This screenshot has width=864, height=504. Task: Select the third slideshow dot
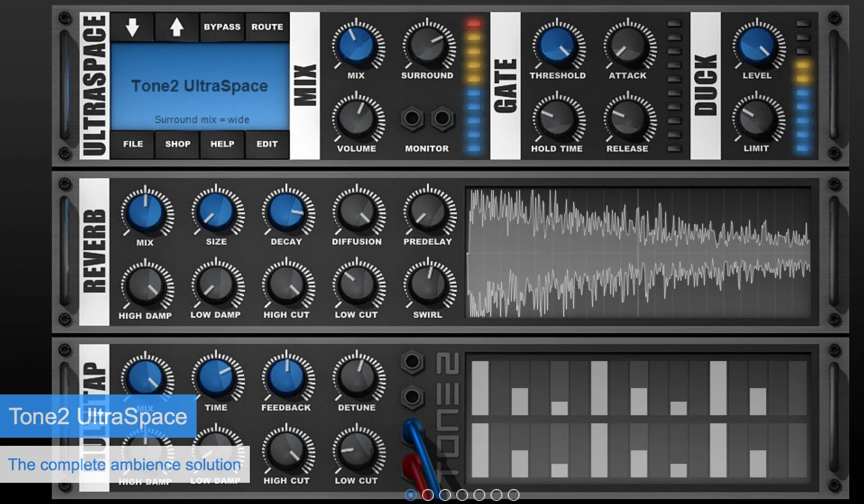point(445,495)
